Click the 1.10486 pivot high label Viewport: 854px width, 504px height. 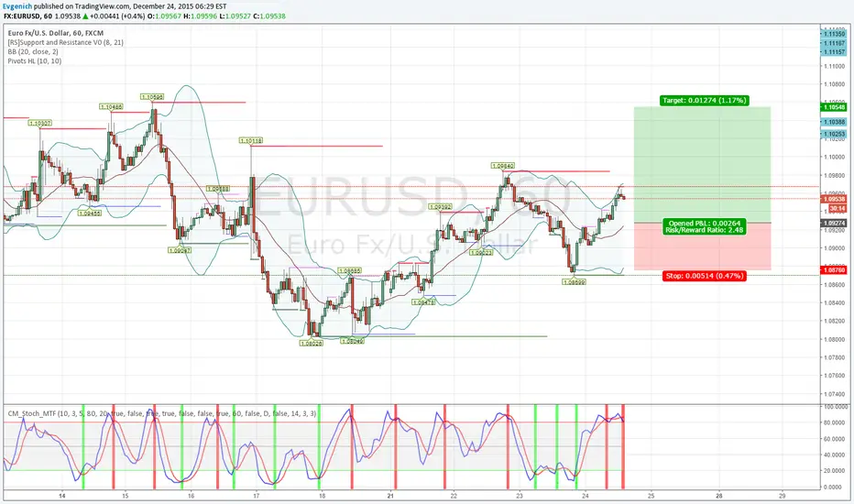(x=111, y=107)
